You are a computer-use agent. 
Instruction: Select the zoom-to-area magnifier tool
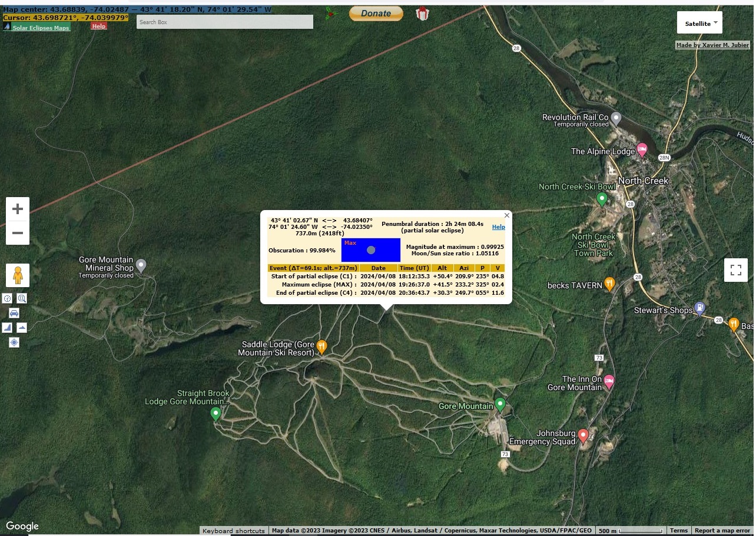[22, 298]
